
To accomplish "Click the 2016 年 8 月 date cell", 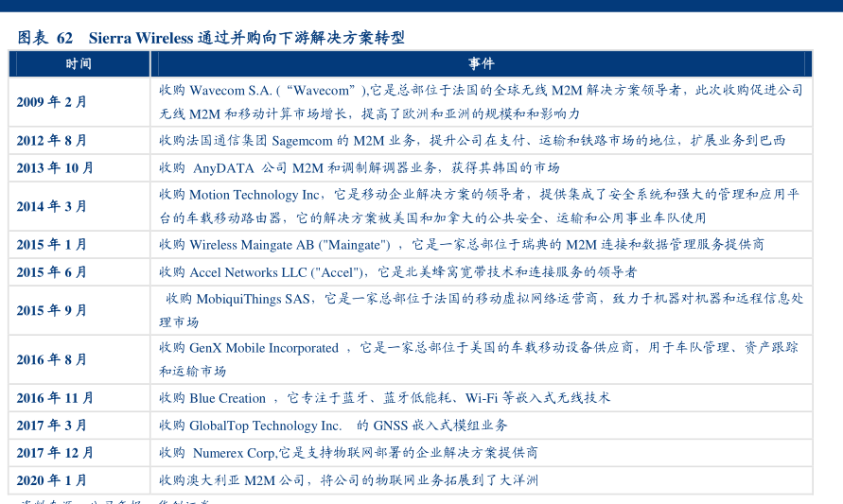I will coord(52,359).
